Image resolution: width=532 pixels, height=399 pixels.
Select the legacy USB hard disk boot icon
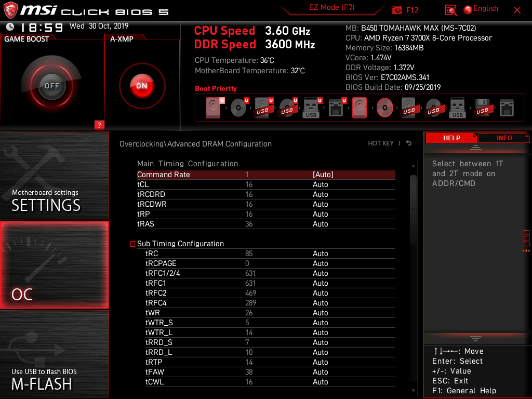[409, 108]
